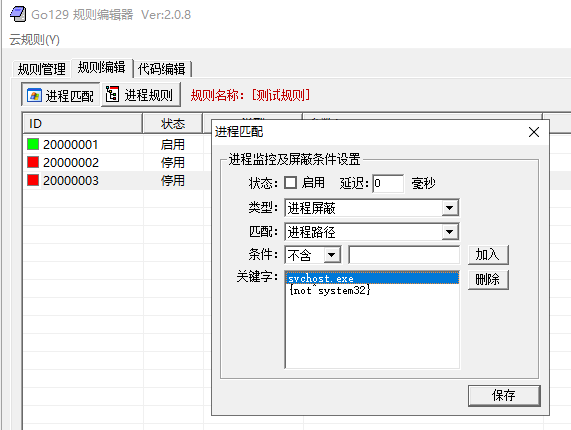Screen dimensions: 571x430
Task: Open the 条件 不含 dropdown
Action: tap(332, 255)
